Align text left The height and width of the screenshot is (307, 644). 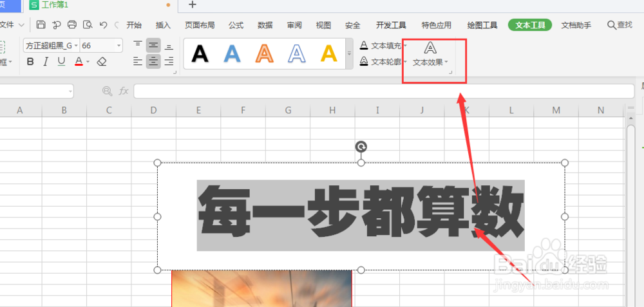(x=138, y=62)
